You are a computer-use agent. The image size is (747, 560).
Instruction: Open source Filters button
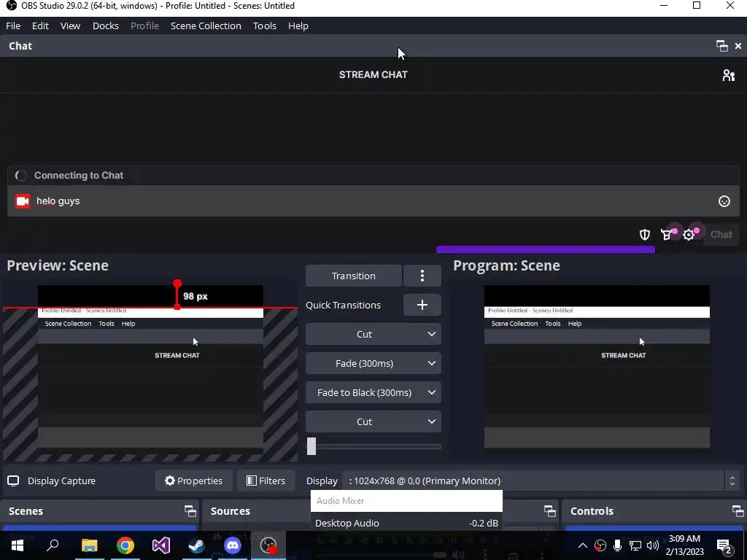266,481
